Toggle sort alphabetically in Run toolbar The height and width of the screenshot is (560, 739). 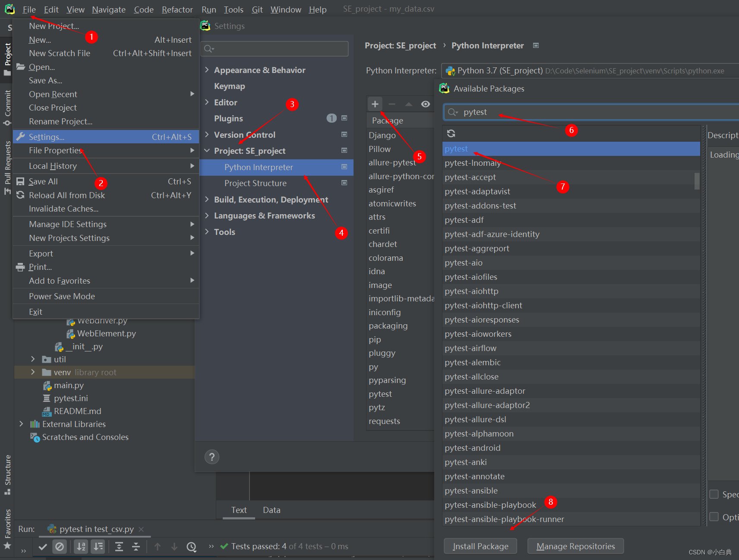point(81,547)
